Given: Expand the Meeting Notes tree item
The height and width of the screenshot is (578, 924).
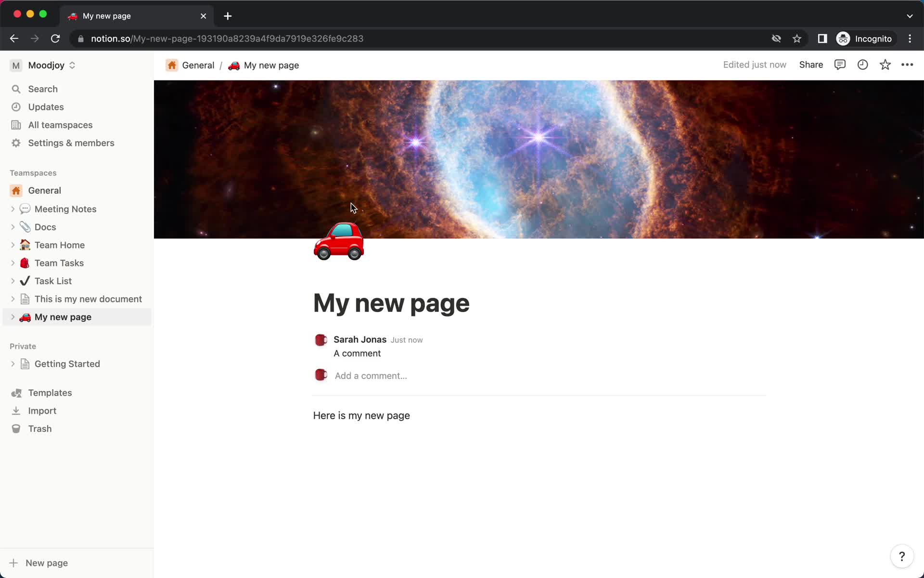Looking at the screenshot, I should click(x=13, y=209).
